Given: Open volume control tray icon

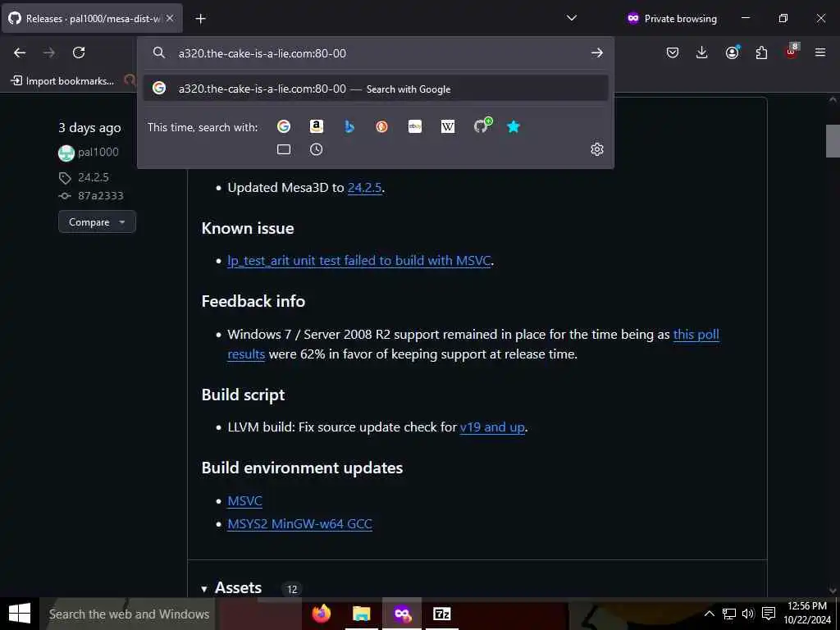Looking at the screenshot, I should pyautogui.click(x=748, y=614).
